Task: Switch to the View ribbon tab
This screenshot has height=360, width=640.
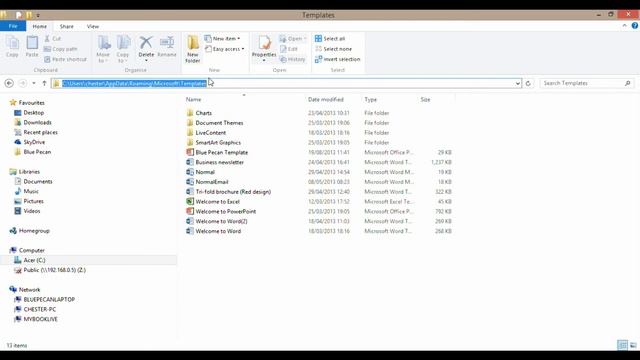Action: pyautogui.click(x=93, y=26)
